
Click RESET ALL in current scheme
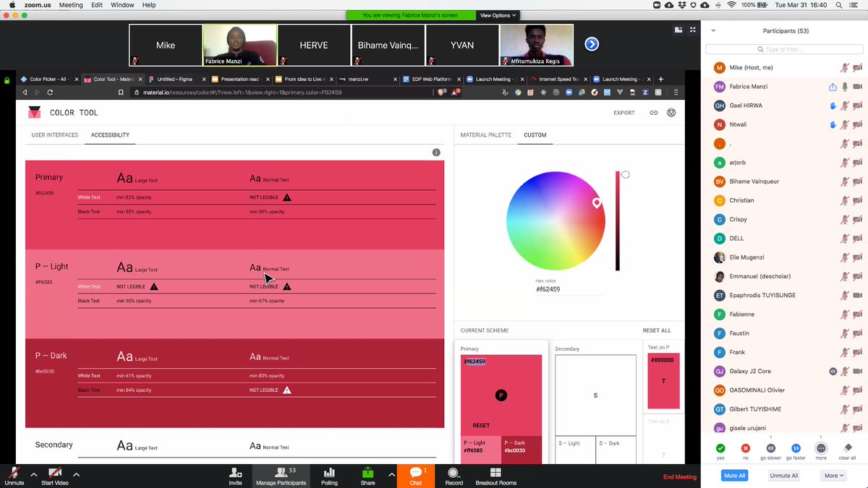pos(657,330)
